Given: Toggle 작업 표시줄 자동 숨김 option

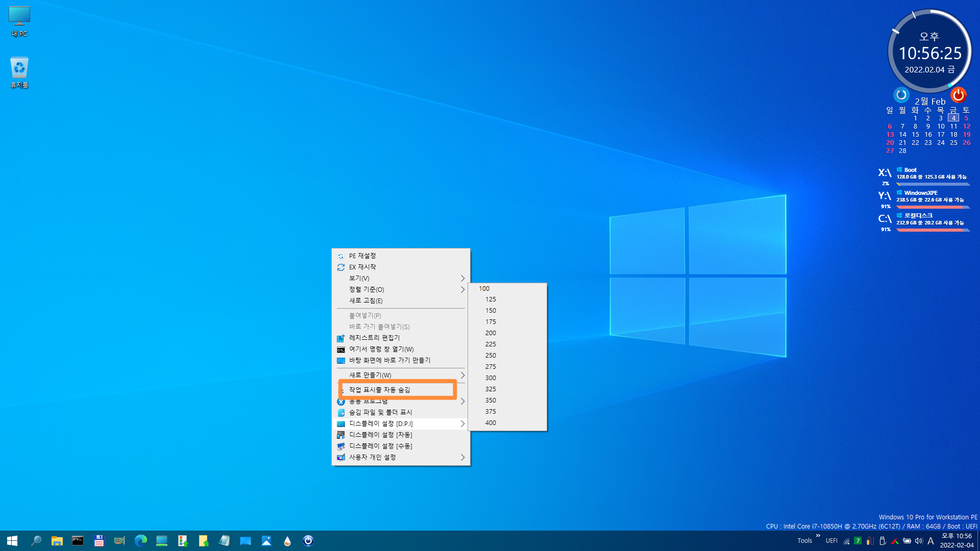Looking at the screenshot, I should point(401,390).
